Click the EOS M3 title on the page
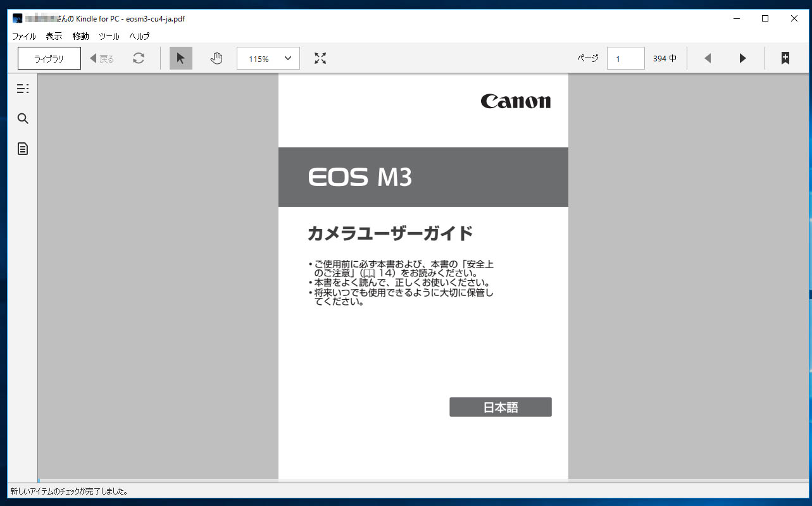 pyautogui.click(x=360, y=177)
